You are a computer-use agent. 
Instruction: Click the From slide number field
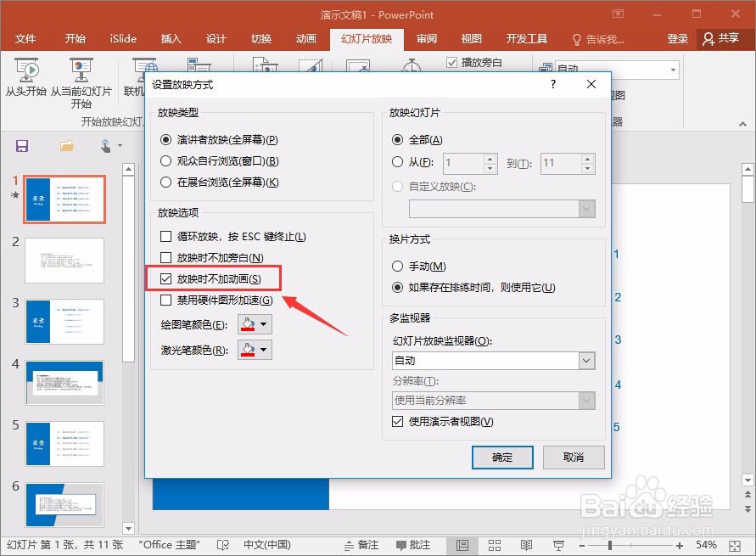[x=463, y=164]
